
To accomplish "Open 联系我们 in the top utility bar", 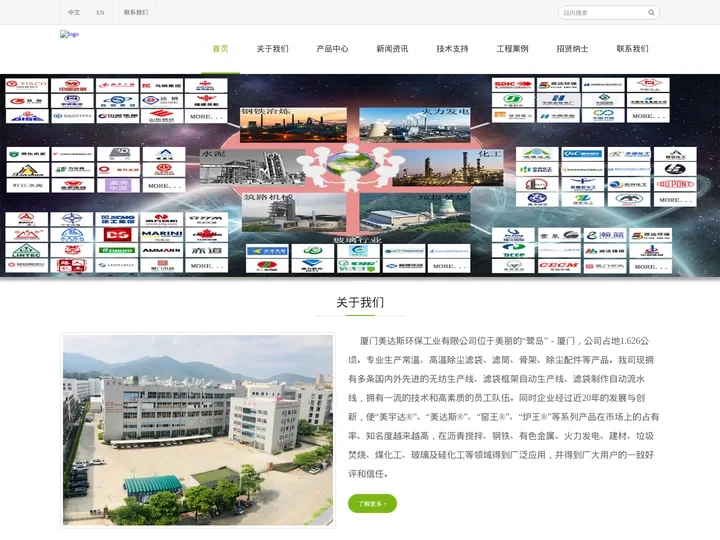I will pyautogui.click(x=136, y=12).
